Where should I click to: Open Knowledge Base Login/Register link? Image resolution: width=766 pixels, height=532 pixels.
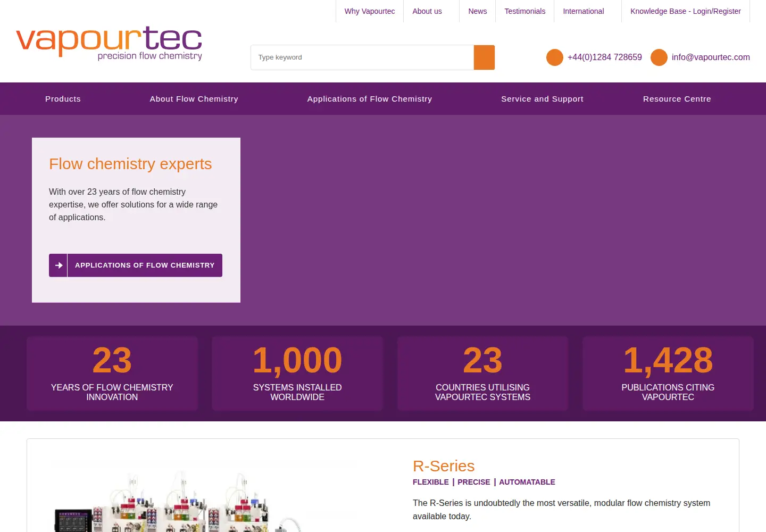(x=686, y=11)
